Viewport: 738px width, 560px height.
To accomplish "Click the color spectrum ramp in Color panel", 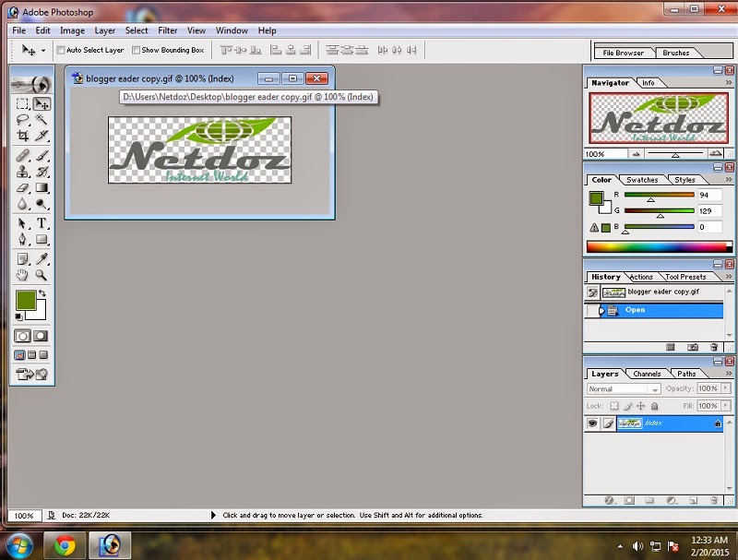I will pyautogui.click(x=659, y=246).
